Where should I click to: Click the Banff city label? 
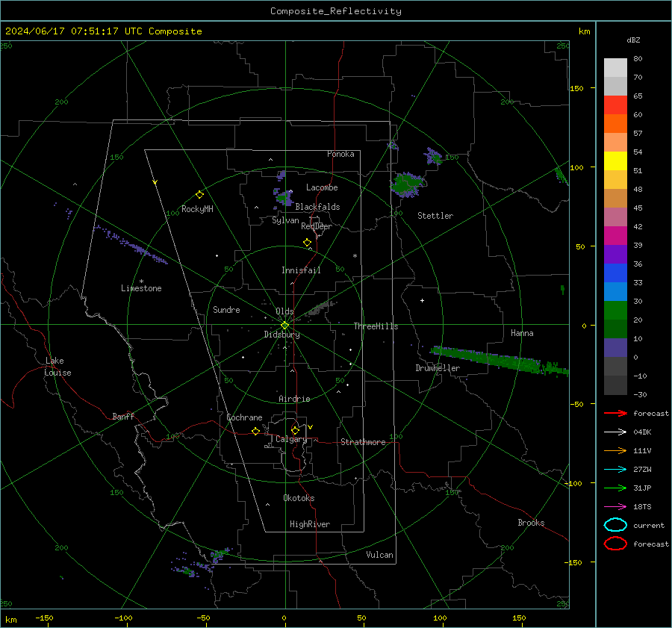[123, 416]
